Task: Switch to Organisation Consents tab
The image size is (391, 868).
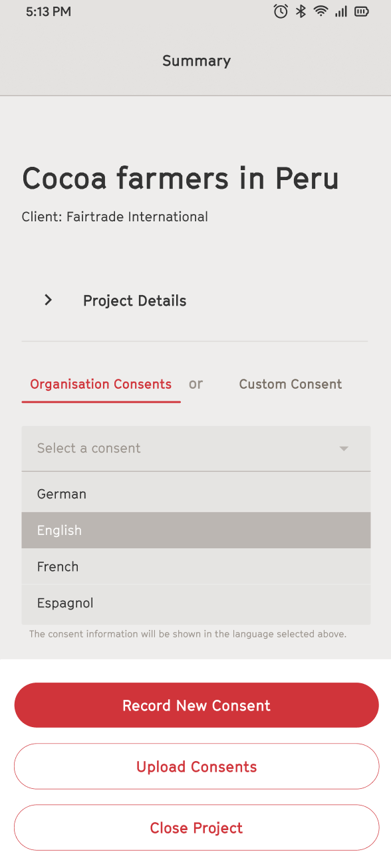Action: 101,384
